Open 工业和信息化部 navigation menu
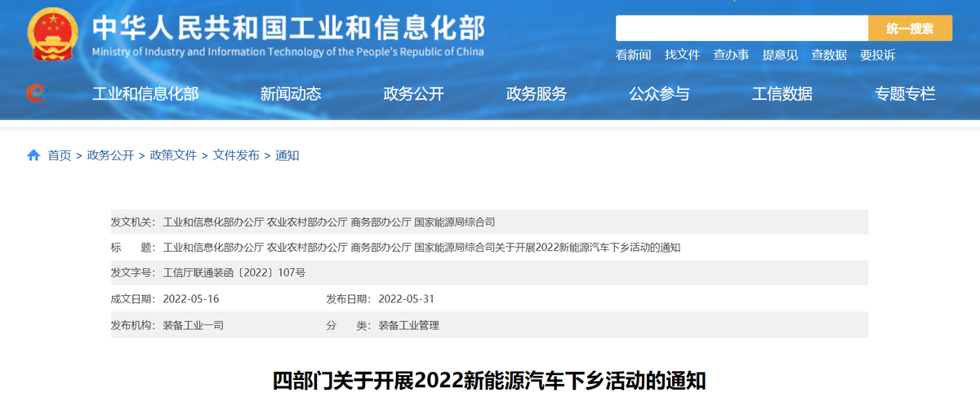The image size is (980, 416). click(x=145, y=94)
